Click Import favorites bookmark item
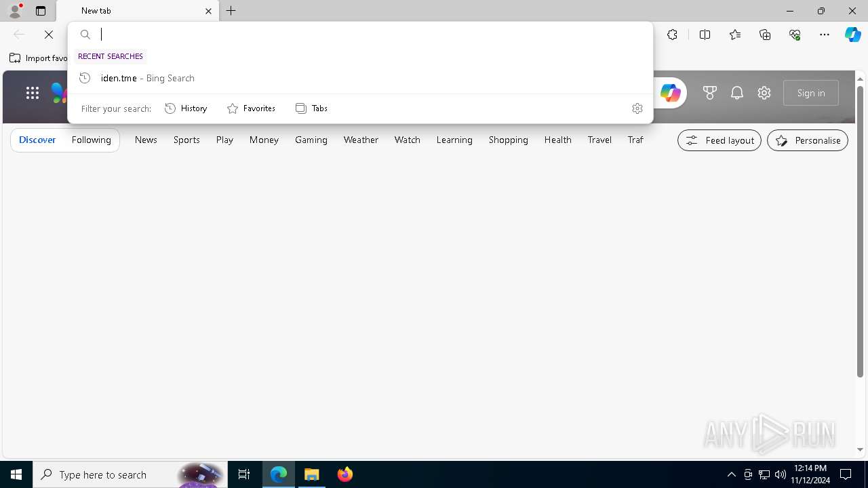Screen dimensions: 868x488 coord(39,58)
